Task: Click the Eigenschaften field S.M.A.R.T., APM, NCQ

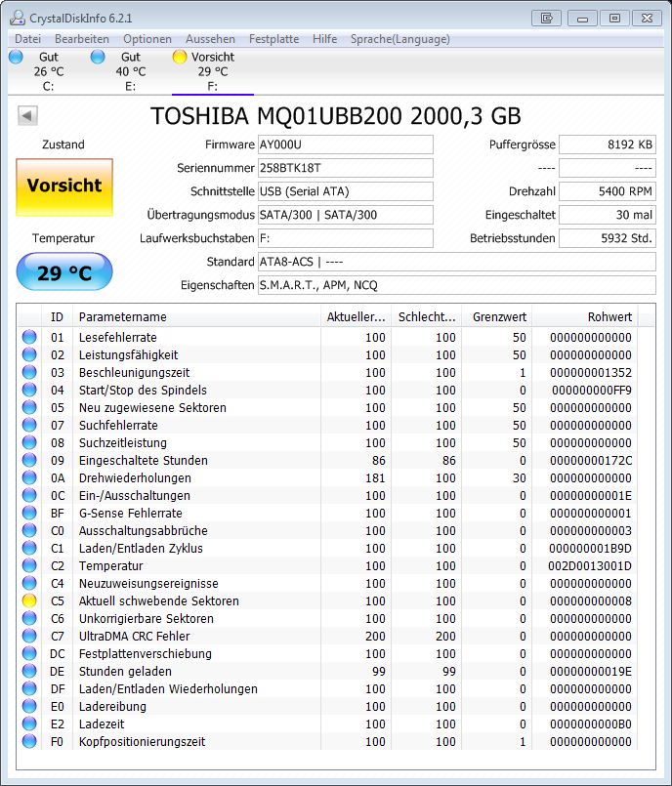Action: (457, 285)
